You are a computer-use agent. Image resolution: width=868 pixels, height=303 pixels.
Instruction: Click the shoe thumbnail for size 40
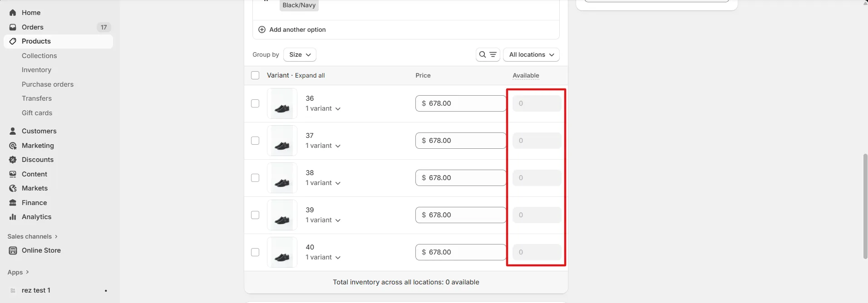pos(282,252)
